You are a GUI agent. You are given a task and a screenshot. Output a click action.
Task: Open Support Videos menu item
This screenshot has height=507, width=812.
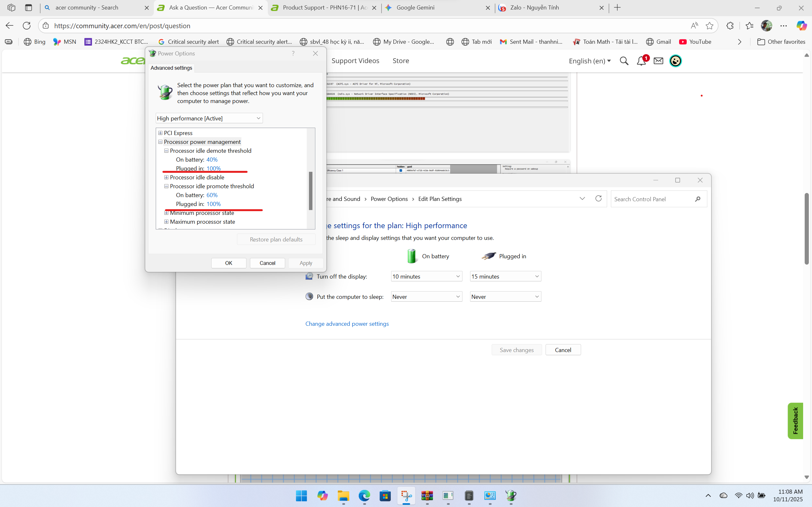pos(355,61)
